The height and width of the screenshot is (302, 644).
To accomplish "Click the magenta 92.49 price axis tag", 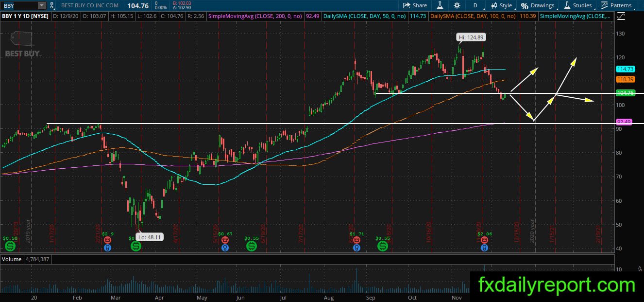I will [623, 122].
